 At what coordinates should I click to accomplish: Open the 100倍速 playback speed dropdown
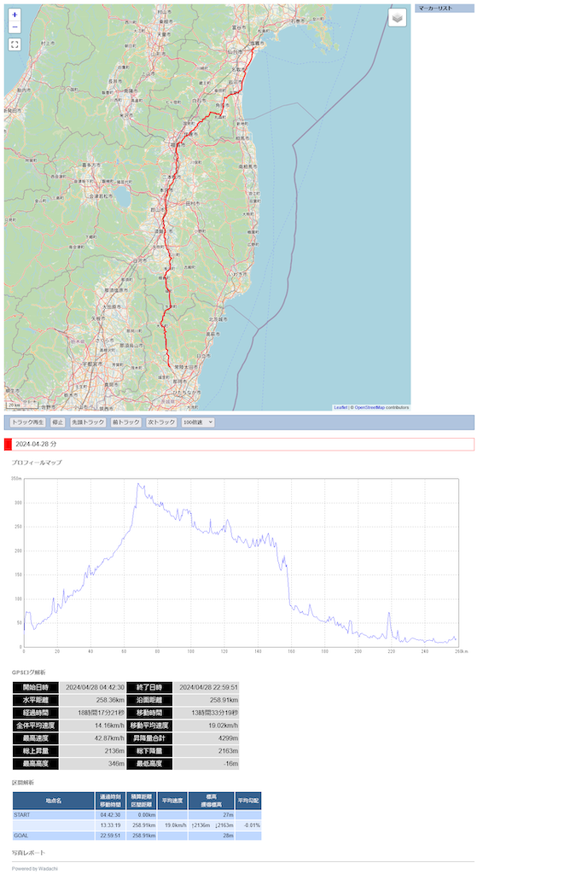click(x=198, y=422)
